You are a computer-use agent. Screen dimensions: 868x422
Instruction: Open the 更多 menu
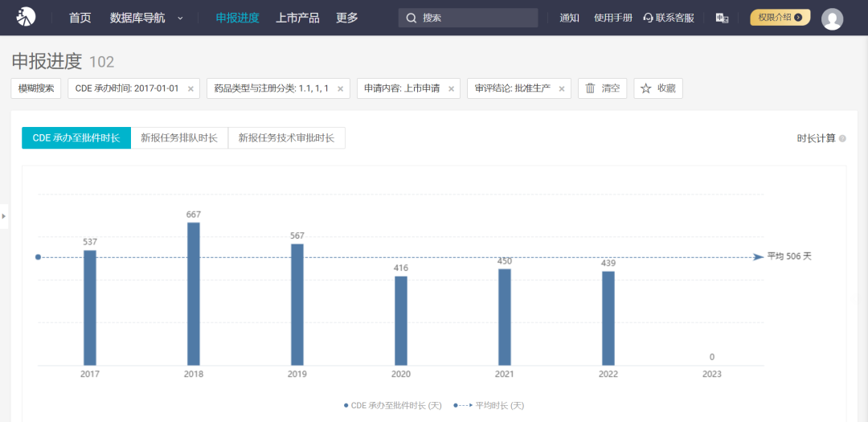coord(347,18)
